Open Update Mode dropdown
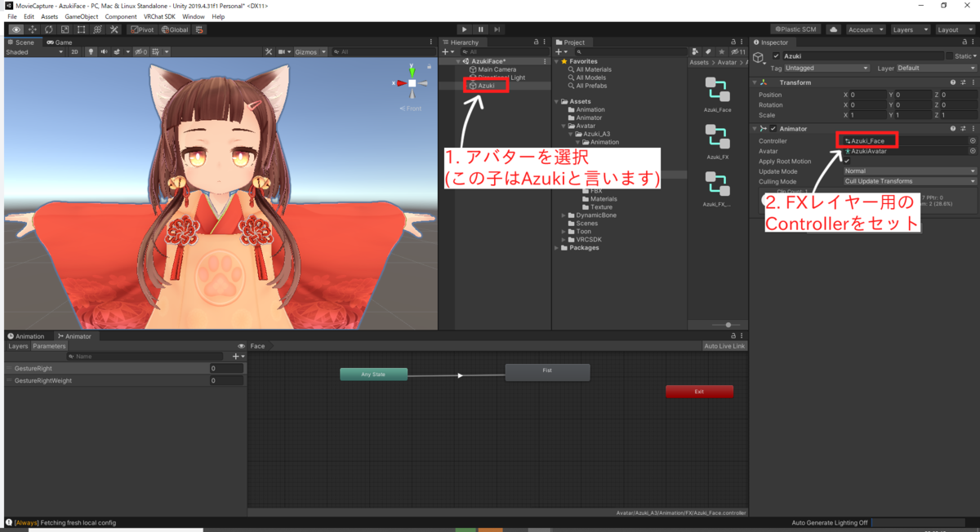This screenshot has width=980, height=532. tap(910, 171)
